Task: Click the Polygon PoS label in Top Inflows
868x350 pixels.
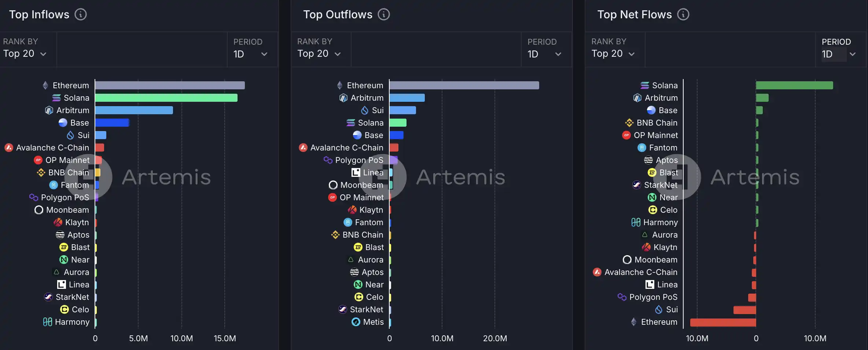Action: coord(65,197)
